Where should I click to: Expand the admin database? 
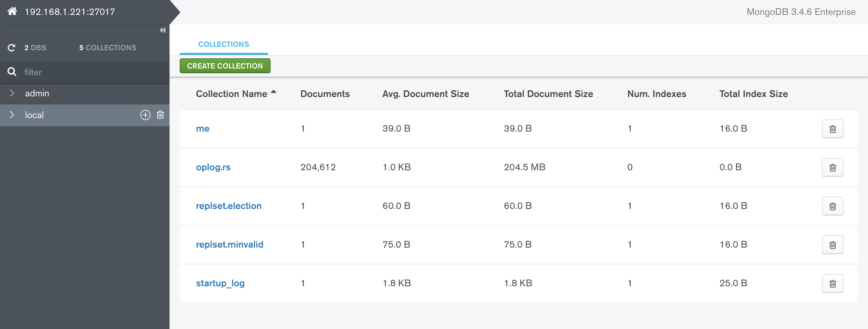(12, 93)
